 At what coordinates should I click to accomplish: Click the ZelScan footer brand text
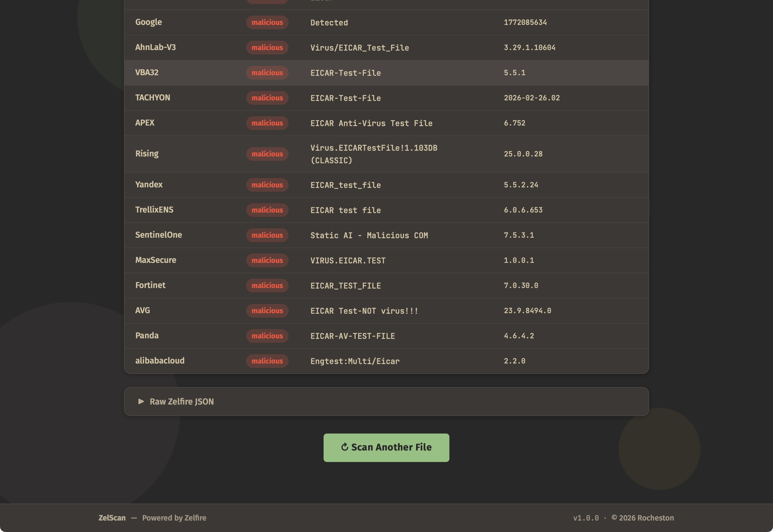(x=112, y=518)
